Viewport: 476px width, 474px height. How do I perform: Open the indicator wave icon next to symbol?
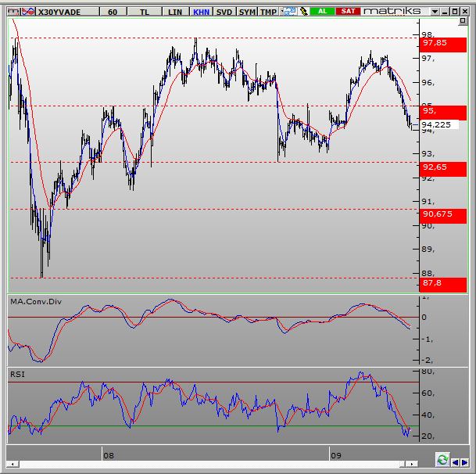tap(28, 12)
